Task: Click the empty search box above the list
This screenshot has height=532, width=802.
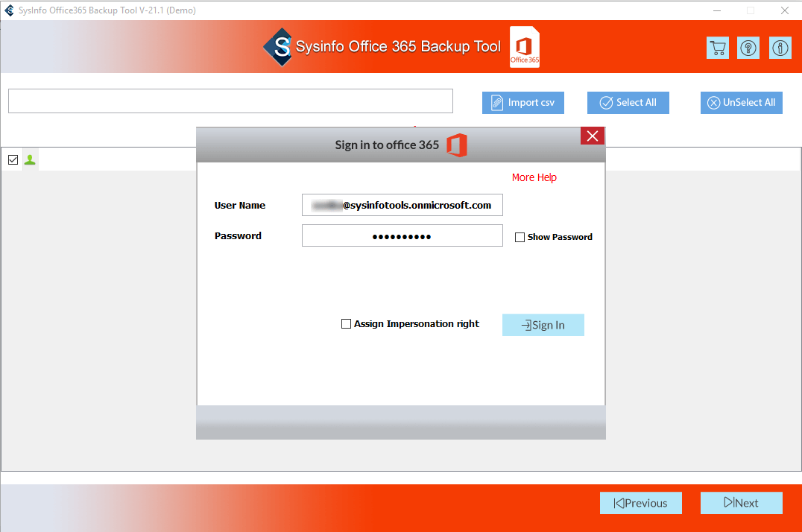Action: coord(230,101)
